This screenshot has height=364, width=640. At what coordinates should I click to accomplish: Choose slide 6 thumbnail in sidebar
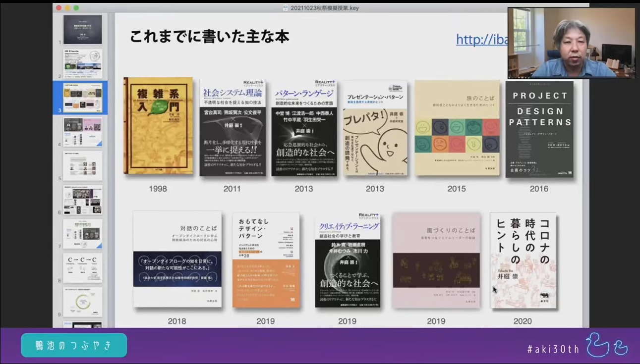[x=83, y=200]
